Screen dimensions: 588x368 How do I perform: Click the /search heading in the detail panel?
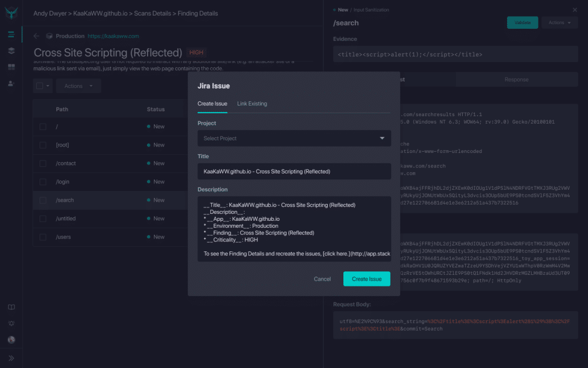[346, 23]
